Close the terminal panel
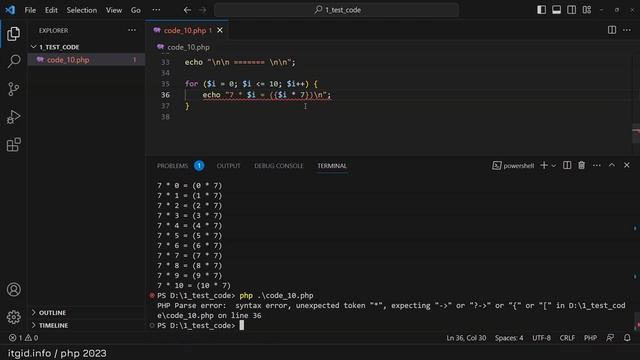 pos(627,165)
